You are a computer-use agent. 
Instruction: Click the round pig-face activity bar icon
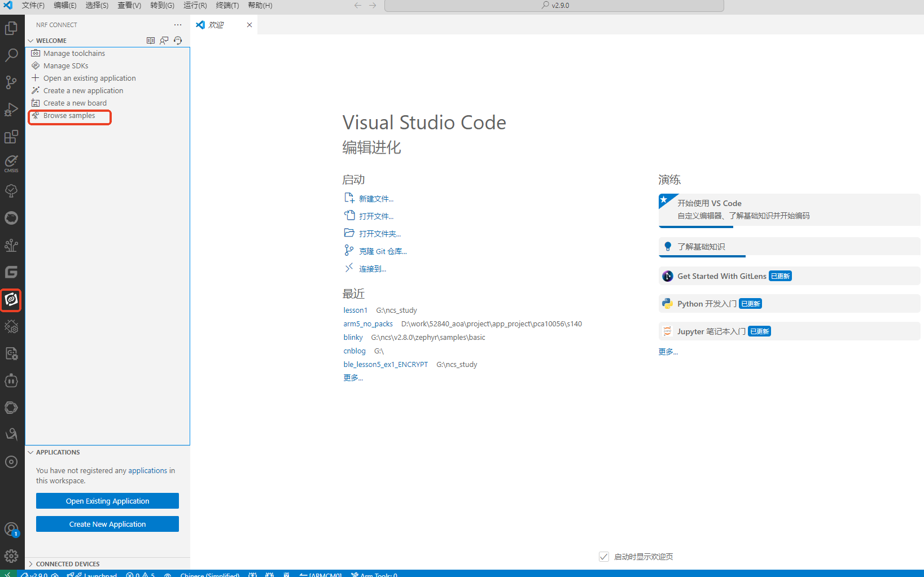pyautogui.click(x=11, y=218)
